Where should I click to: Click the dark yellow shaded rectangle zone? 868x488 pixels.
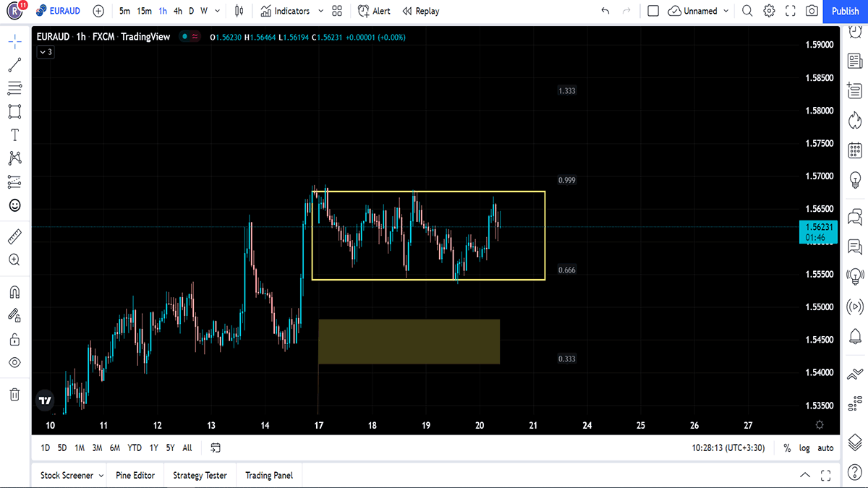coord(409,341)
